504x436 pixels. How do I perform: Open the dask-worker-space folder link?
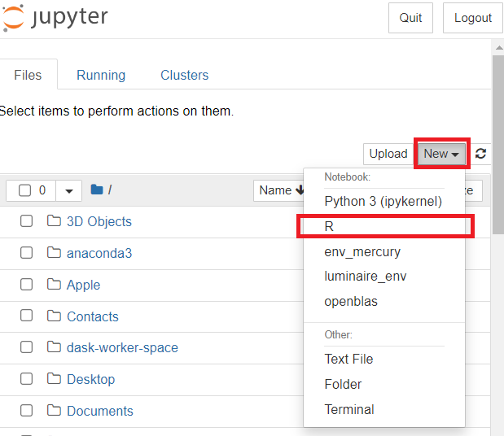pos(122,347)
